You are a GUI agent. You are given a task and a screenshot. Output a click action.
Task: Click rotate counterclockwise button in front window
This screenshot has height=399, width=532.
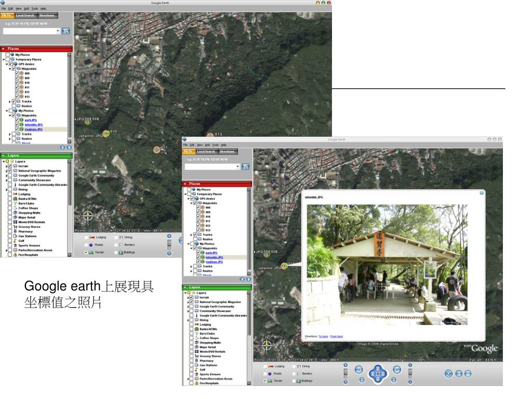pos(359,369)
